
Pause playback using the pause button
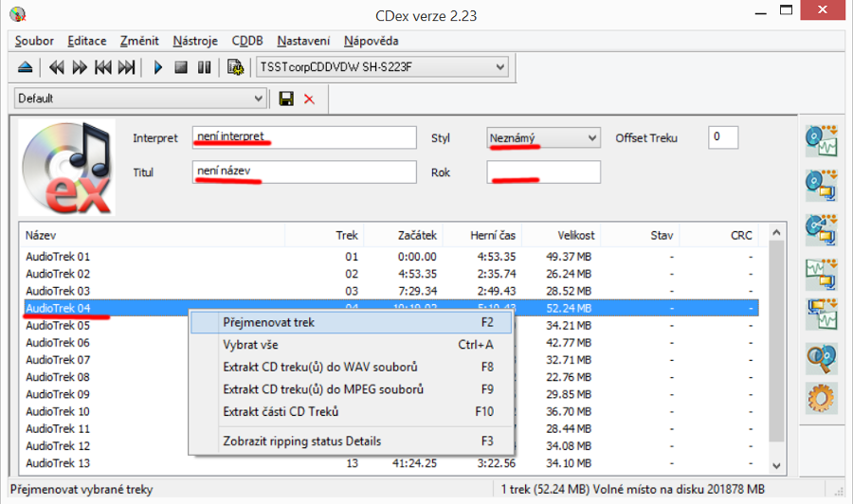click(203, 67)
